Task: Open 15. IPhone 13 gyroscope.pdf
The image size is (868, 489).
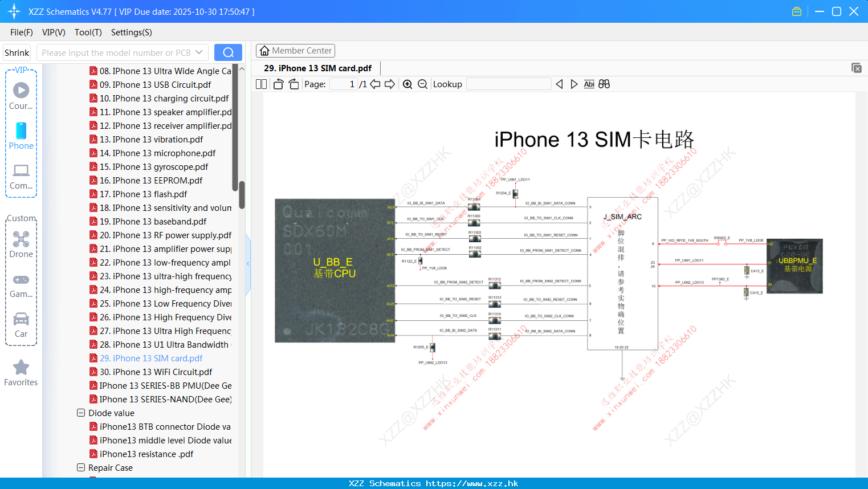Action: tap(149, 166)
